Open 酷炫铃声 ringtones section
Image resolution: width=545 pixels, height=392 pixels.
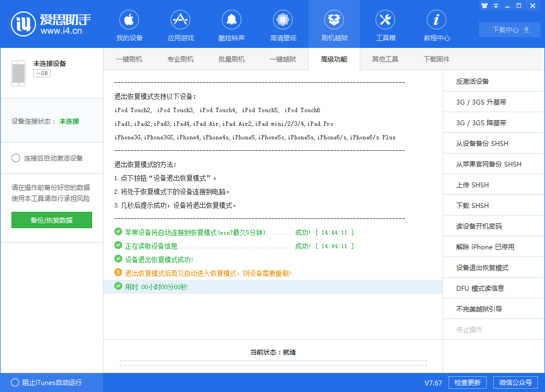pyautogui.click(x=232, y=26)
